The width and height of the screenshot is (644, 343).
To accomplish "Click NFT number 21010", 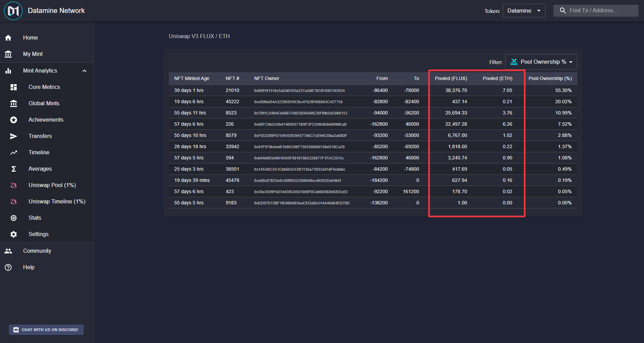I will coord(232,91).
